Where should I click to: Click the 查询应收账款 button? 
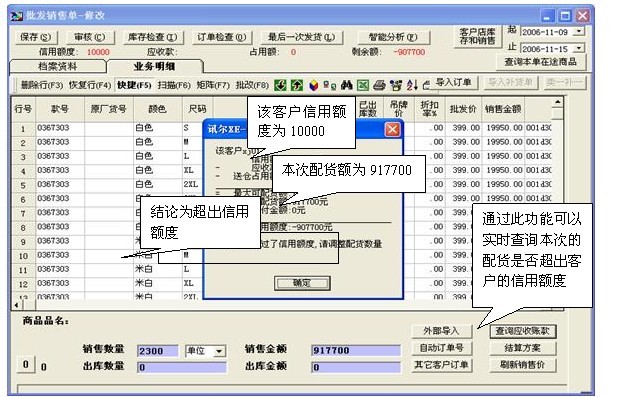[522, 331]
